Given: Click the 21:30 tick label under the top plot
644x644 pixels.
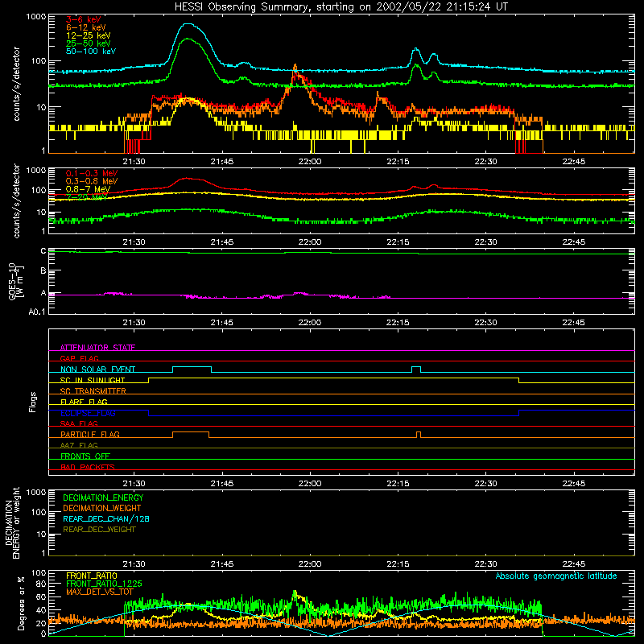Looking at the screenshot, I should 134,162.
